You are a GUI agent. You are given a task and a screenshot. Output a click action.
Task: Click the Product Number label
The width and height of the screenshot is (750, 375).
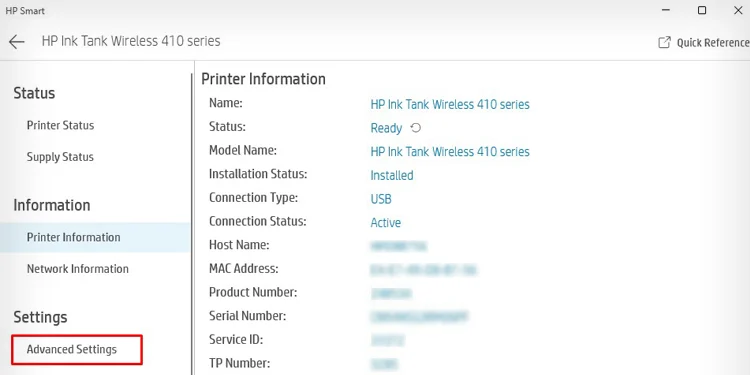coord(253,292)
